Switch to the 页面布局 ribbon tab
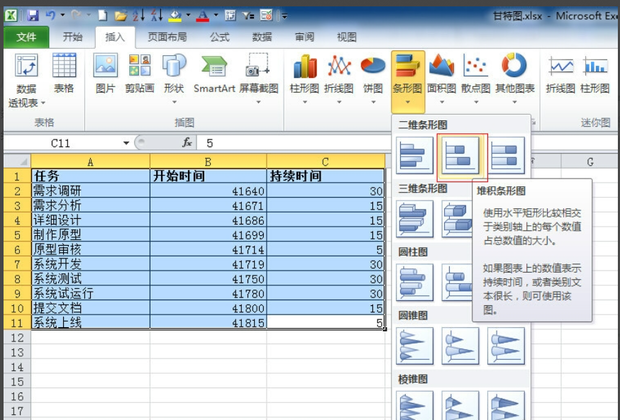The width and height of the screenshot is (620, 420). 165,37
